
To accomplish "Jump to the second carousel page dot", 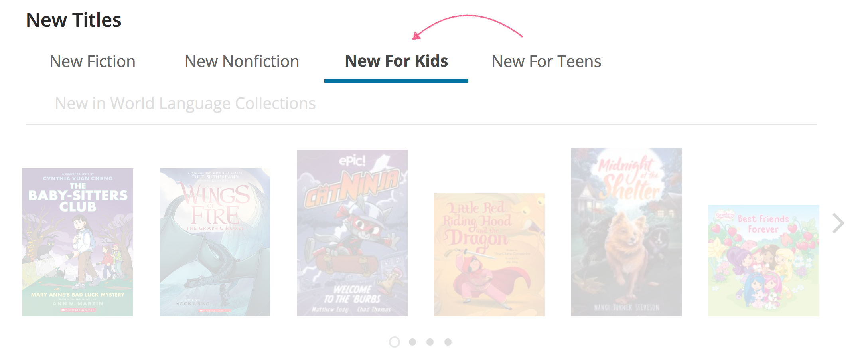I will pos(413,342).
